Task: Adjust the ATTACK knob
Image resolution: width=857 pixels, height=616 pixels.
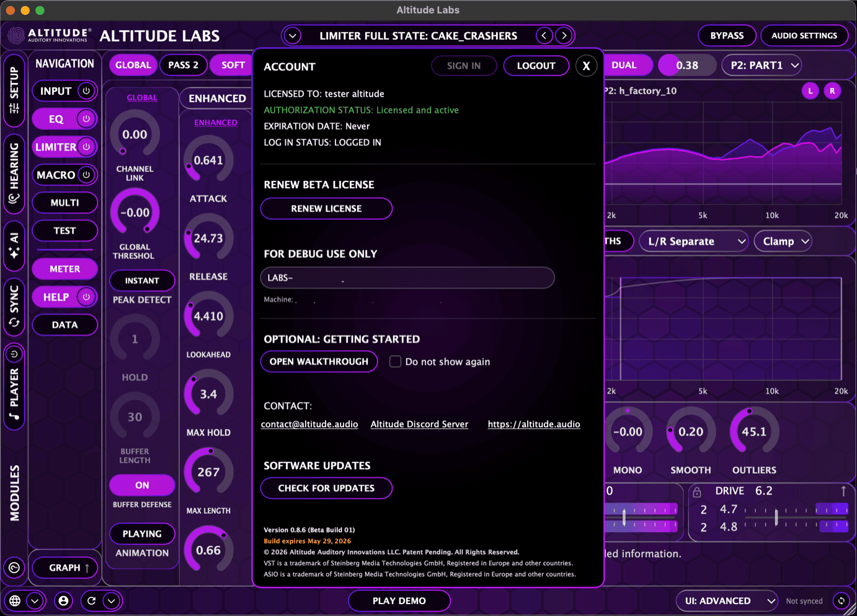Action: point(208,161)
